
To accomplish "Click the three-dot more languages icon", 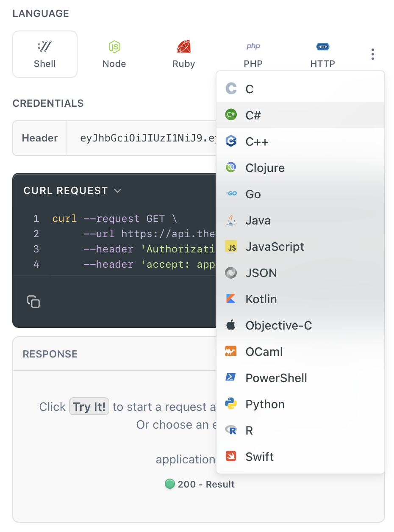I will click(x=373, y=54).
